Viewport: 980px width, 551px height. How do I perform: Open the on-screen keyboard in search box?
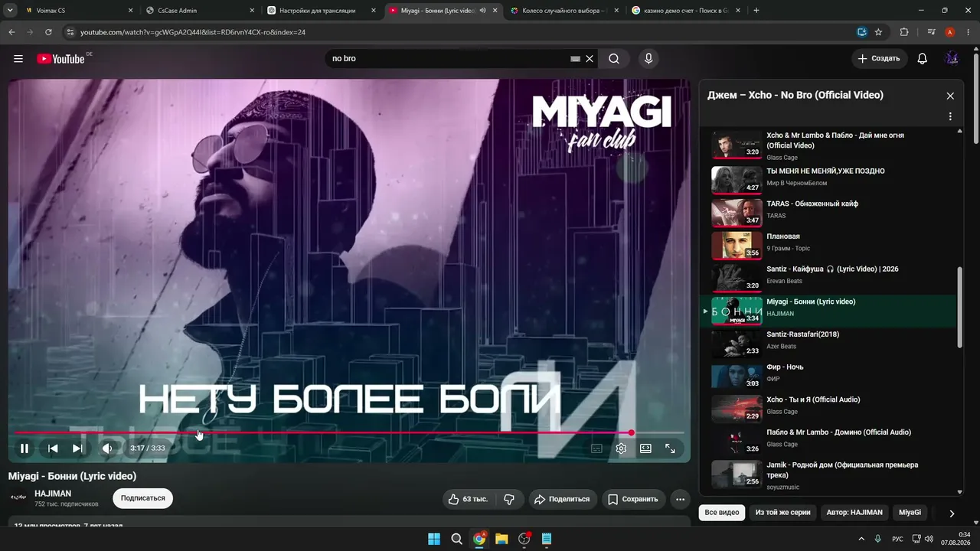(x=576, y=59)
